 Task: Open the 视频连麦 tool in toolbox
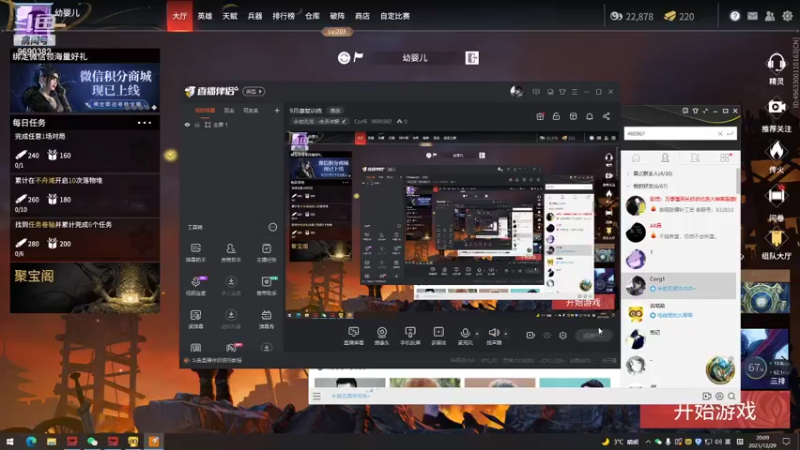(196, 286)
